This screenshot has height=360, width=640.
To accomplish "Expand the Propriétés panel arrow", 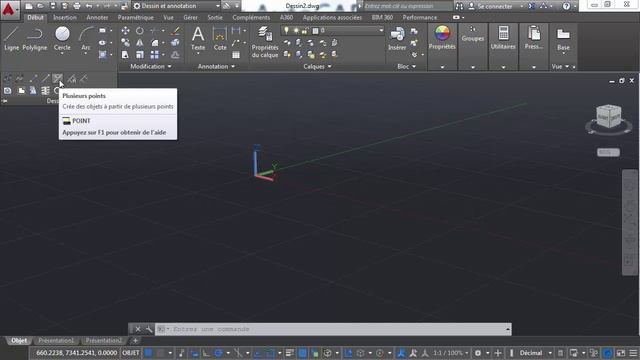I will (x=442, y=67).
